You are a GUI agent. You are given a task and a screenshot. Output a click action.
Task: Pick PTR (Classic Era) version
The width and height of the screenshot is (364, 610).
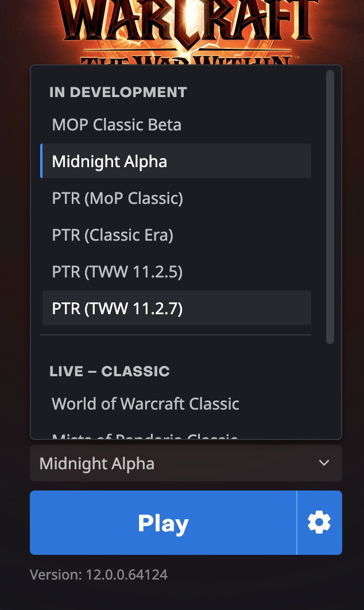pyautogui.click(x=113, y=235)
